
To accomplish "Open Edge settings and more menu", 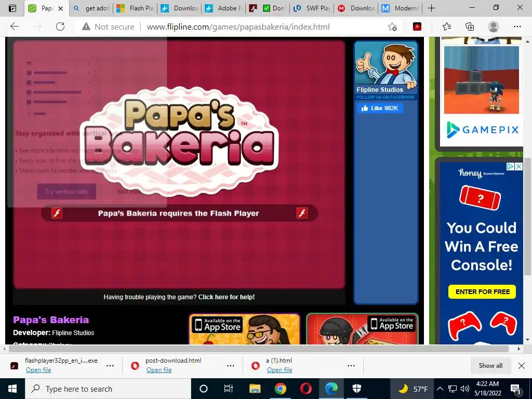I will pos(517,26).
